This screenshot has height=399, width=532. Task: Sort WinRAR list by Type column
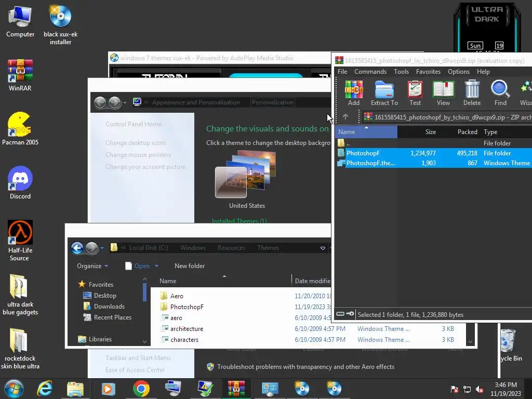click(506, 131)
